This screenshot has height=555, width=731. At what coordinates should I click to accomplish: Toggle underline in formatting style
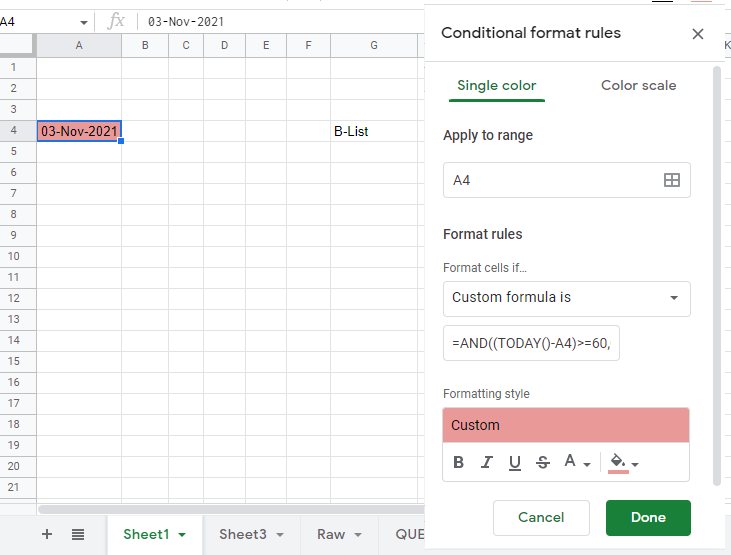(x=515, y=462)
